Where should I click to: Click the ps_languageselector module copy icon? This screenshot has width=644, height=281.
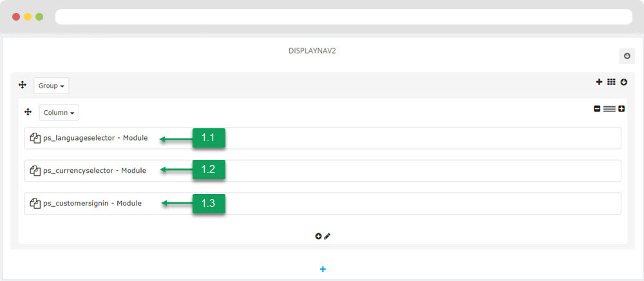coord(35,138)
